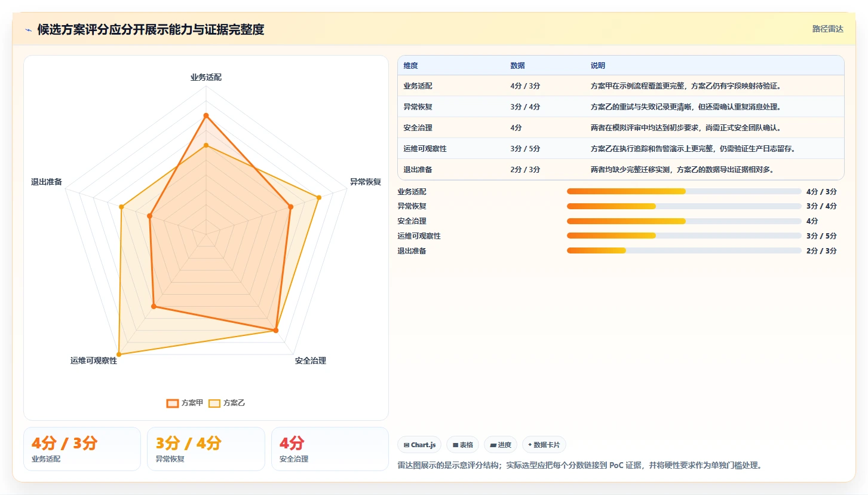The height and width of the screenshot is (495, 868).
Task: Click the 运维可观察性 axis label on the radar
Action: point(94,360)
